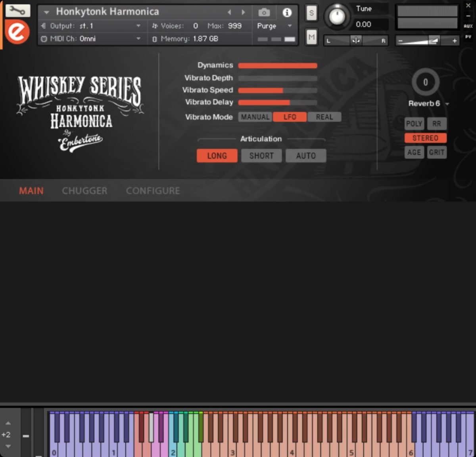The width and height of the screenshot is (476, 457).
Task: Toggle the AUX sends panel
Action: (x=468, y=26)
